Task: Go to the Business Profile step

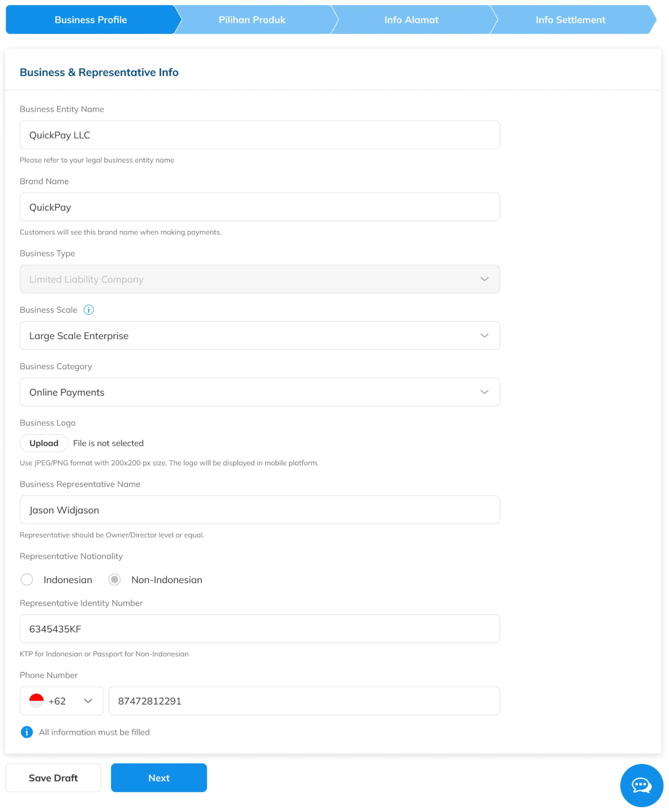Action: (91, 20)
